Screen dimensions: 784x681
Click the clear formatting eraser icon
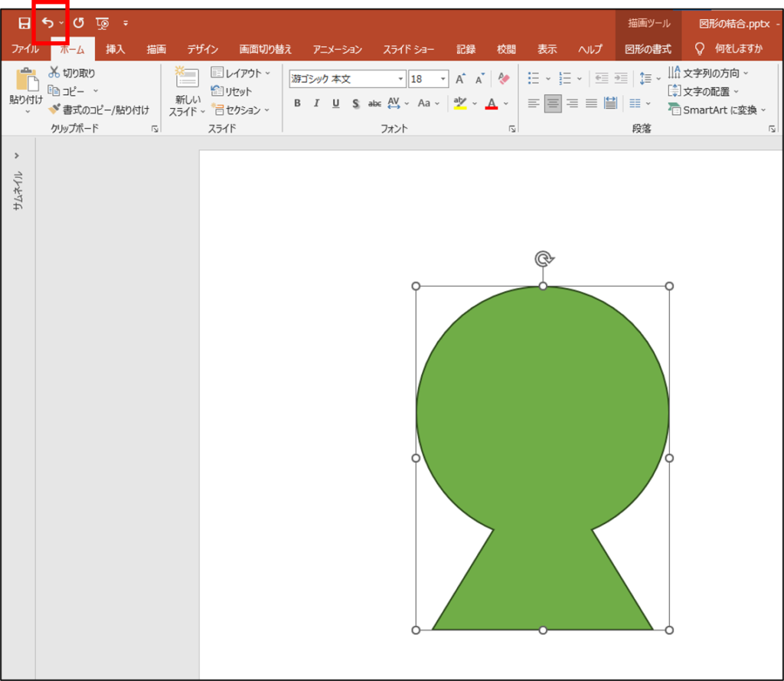tap(503, 79)
